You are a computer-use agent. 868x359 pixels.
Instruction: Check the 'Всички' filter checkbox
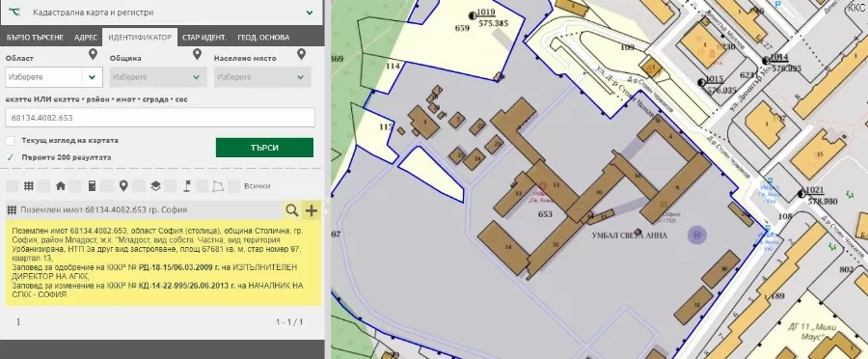pyautogui.click(x=234, y=186)
